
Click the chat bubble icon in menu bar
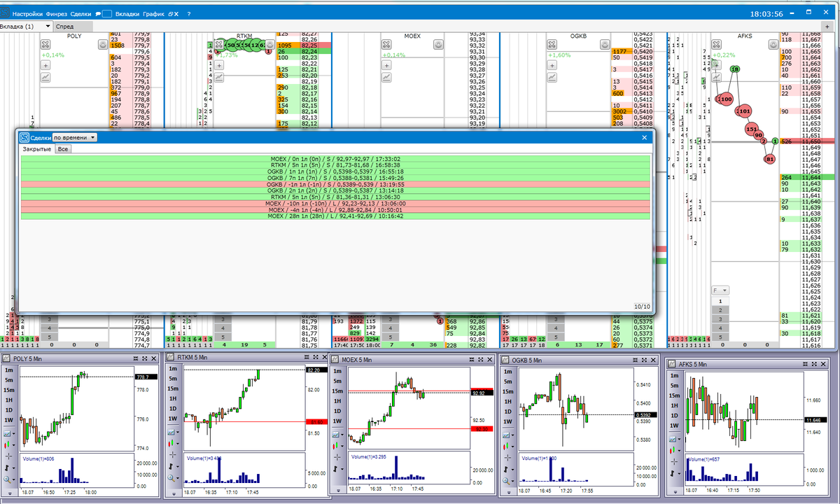[99, 14]
